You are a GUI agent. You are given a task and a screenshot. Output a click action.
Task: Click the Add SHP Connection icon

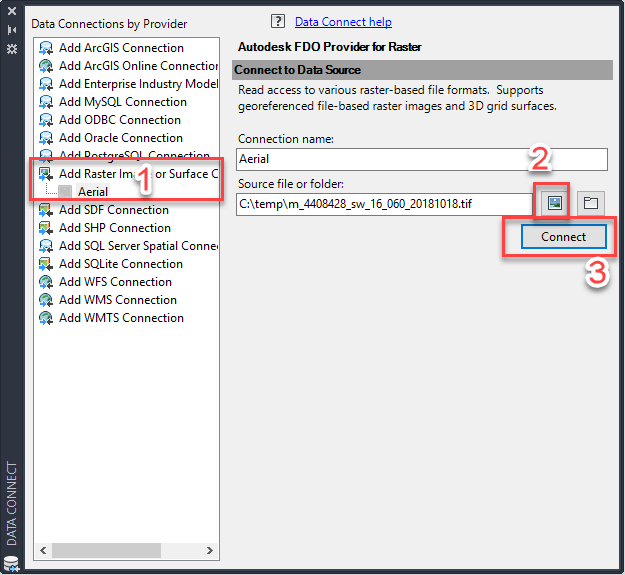tap(46, 228)
